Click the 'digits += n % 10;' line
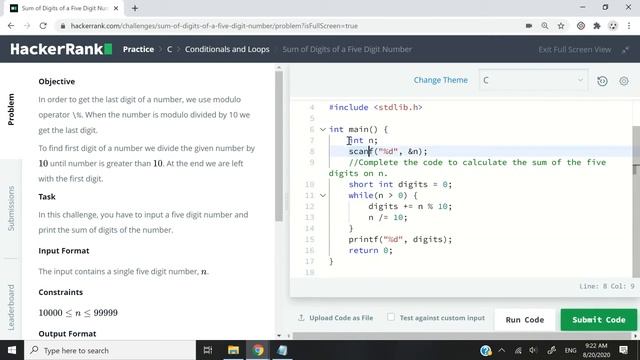The width and height of the screenshot is (640, 360). (x=410, y=207)
